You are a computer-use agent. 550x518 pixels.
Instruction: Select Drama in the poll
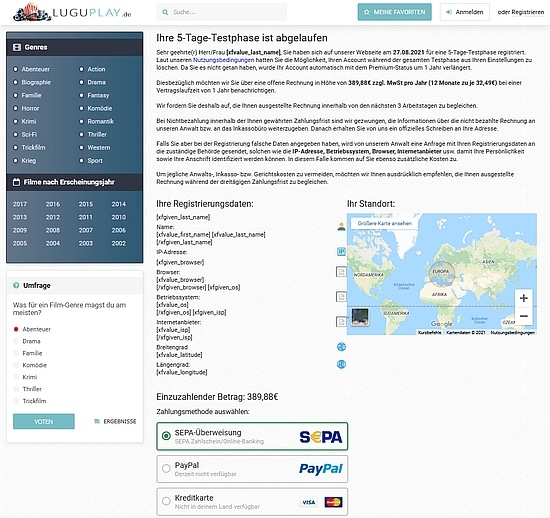coord(16,341)
